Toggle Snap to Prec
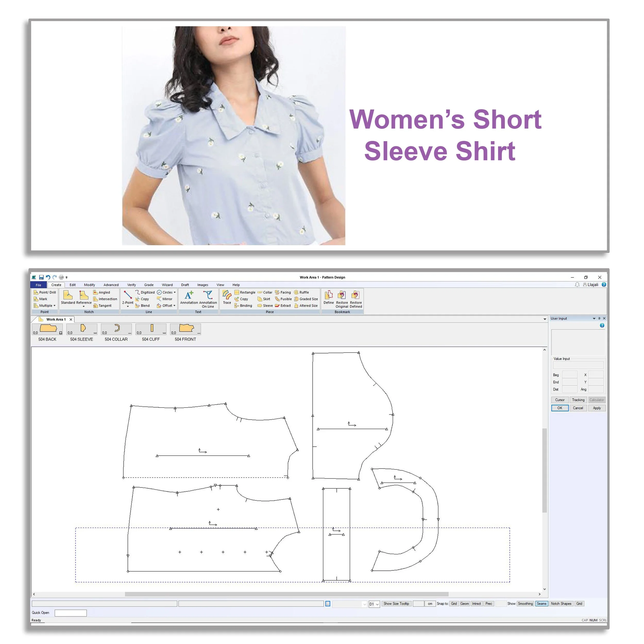 (488, 604)
